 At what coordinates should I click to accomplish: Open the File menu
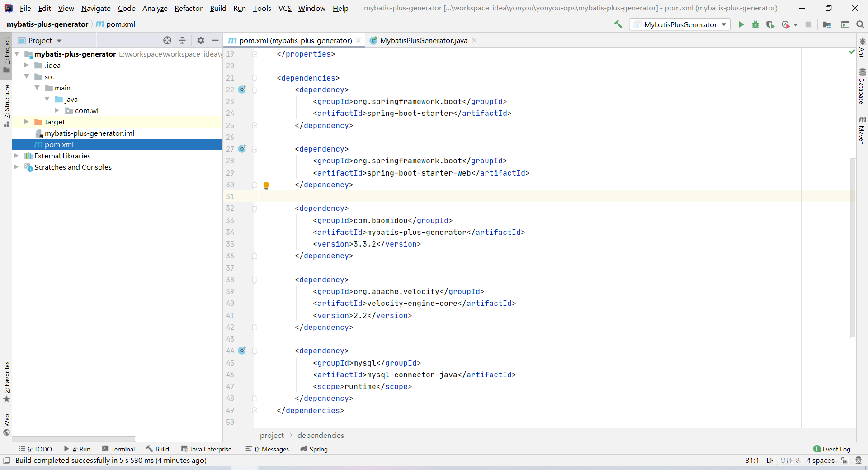click(x=25, y=8)
